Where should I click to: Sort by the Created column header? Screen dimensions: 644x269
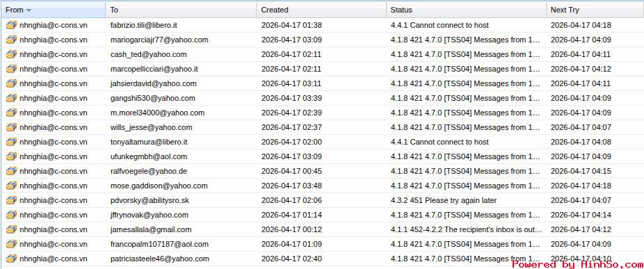pyautogui.click(x=321, y=10)
